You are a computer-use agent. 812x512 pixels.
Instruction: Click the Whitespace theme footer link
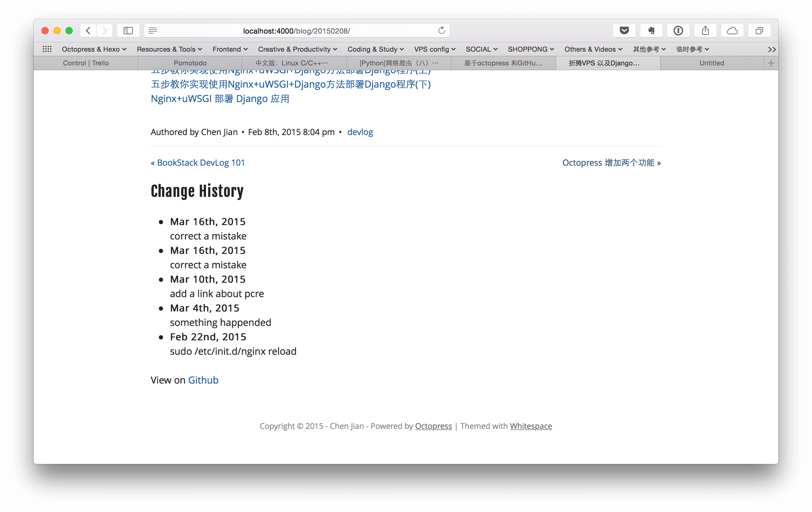[x=531, y=426]
